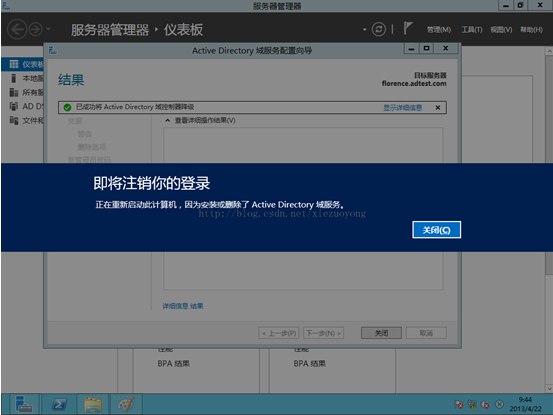Click the green success check icon
The height and width of the screenshot is (415, 553).
67,108
